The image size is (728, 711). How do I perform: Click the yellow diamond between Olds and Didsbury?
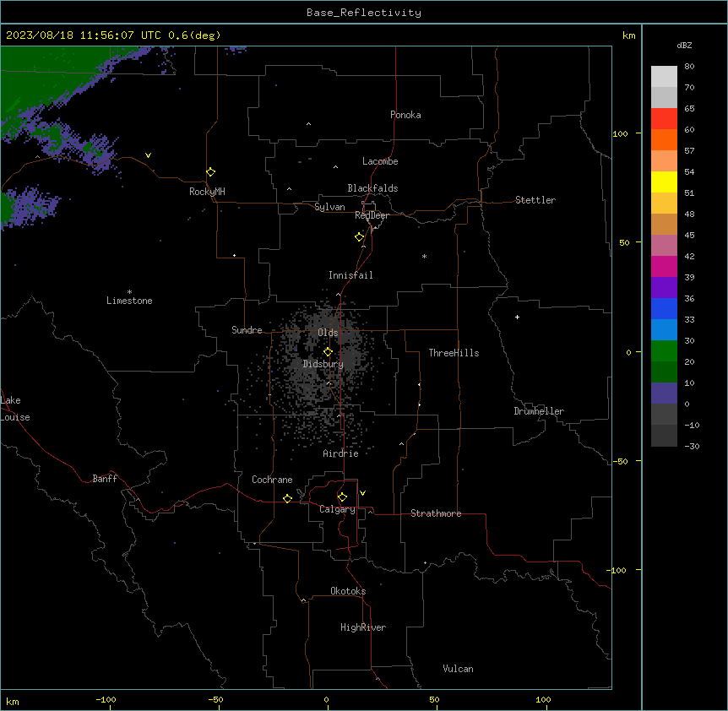pos(328,352)
